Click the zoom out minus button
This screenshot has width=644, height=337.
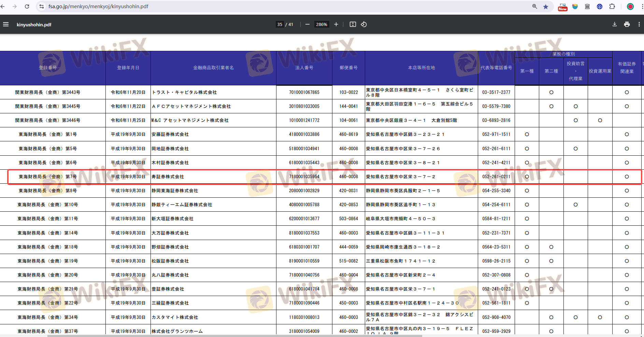[307, 24]
